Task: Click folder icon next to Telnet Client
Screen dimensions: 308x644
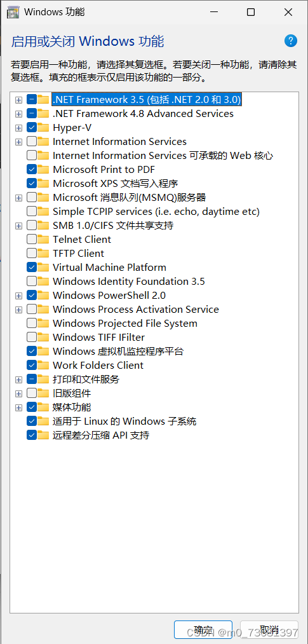Action: pyautogui.click(x=43, y=239)
